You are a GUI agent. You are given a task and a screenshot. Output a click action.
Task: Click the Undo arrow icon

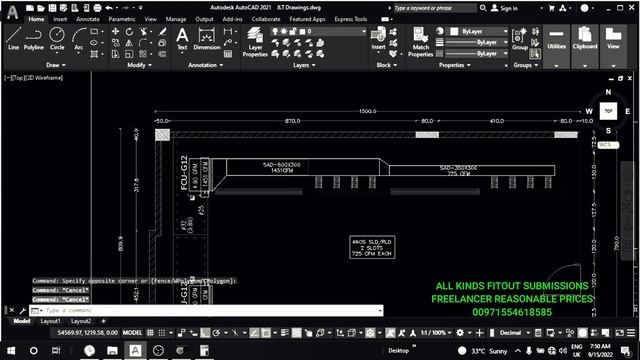click(x=109, y=8)
